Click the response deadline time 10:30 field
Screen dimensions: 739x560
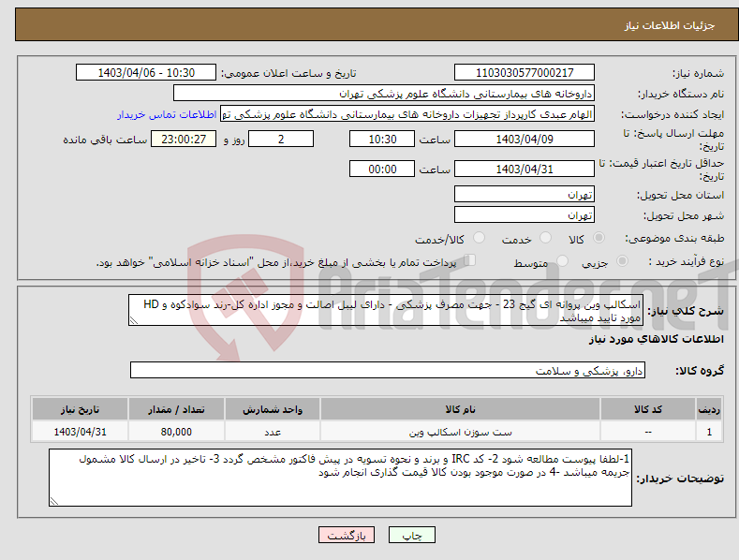pos(382,139)
